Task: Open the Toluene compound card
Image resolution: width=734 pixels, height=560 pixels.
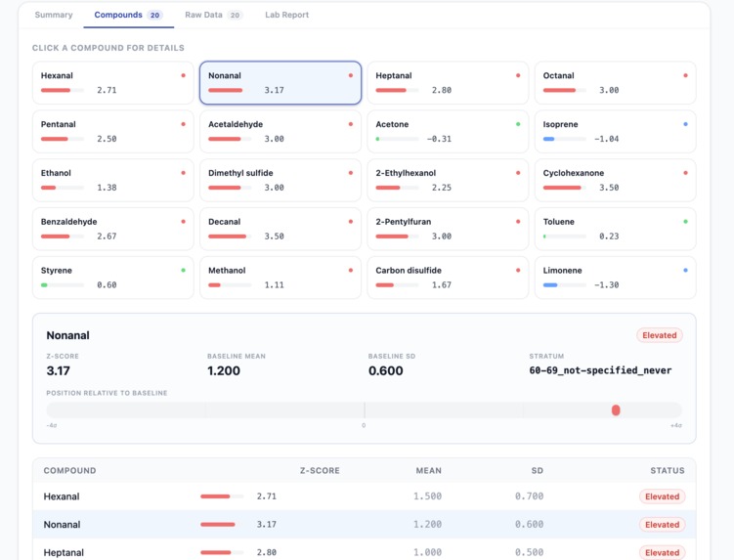Action: (x=615, y=229)
